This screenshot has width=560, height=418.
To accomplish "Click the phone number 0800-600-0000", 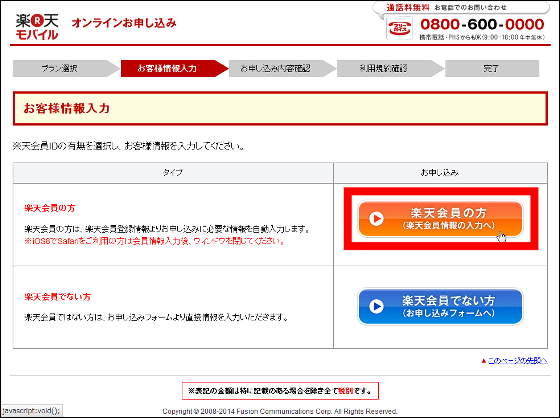I will [482, 24].
